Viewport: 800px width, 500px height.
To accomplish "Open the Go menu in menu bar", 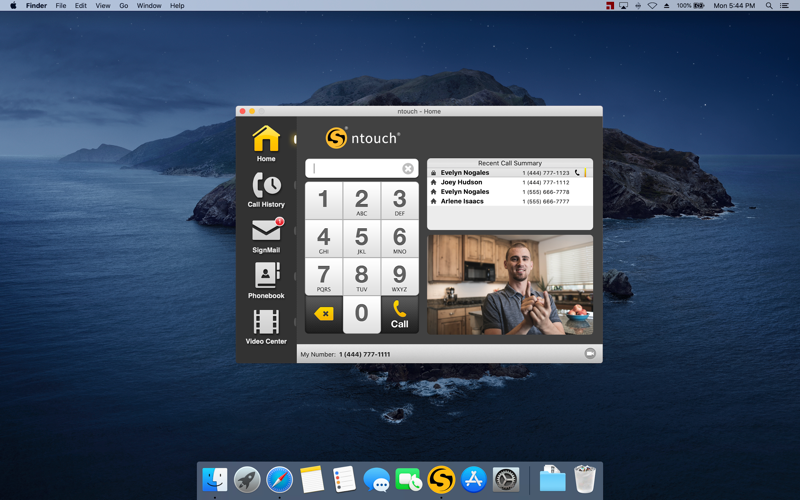I will pos(123,6).
